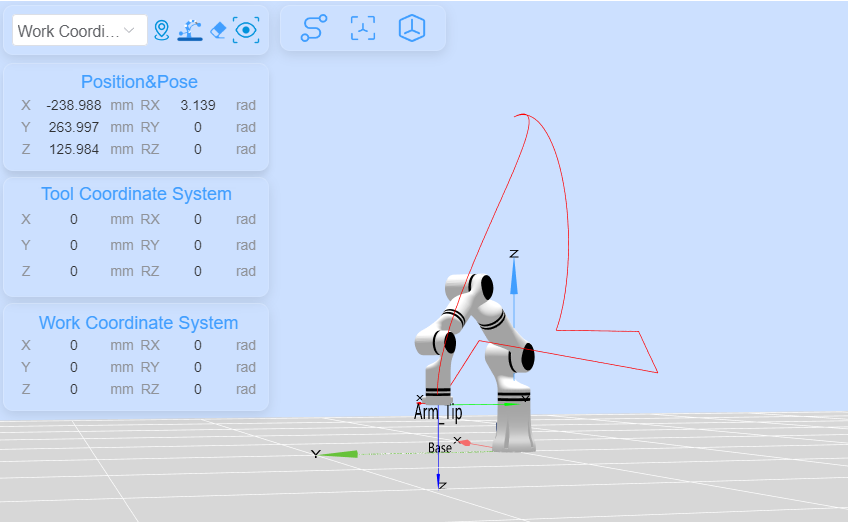Click the Tool Coordinate System RZ value
Screen dimensions: 848x522
click(198, 271)
